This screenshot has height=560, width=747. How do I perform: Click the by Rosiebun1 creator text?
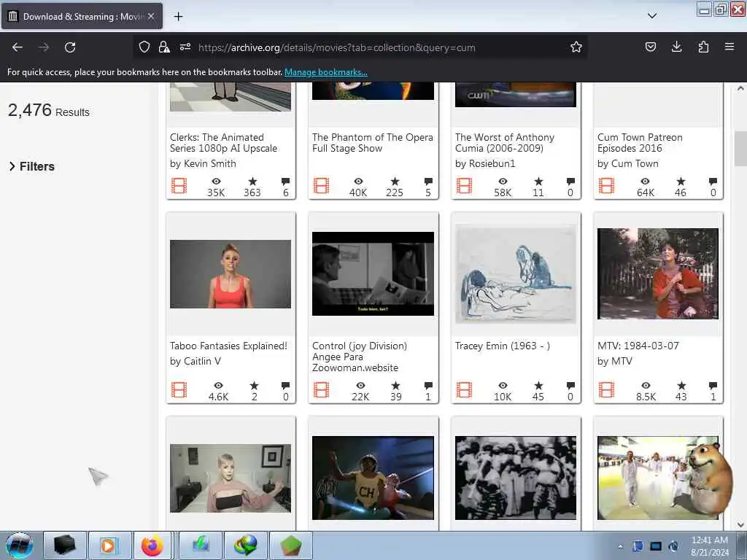(485, 163)
